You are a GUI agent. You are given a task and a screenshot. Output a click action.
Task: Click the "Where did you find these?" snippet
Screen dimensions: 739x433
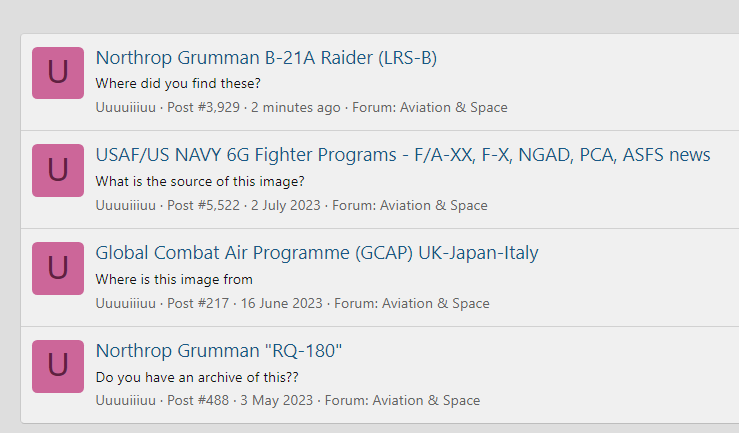pyautogui.click(x=178, y=83)
